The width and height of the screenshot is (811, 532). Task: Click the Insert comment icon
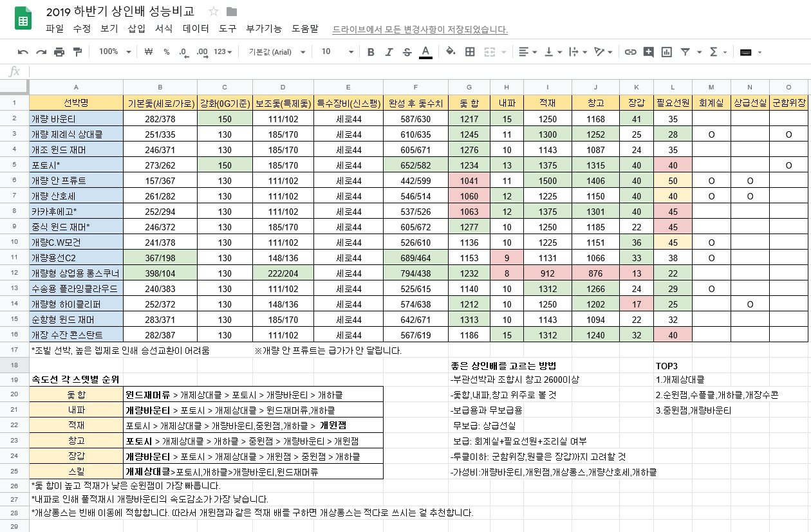click(x=649, y=52)
